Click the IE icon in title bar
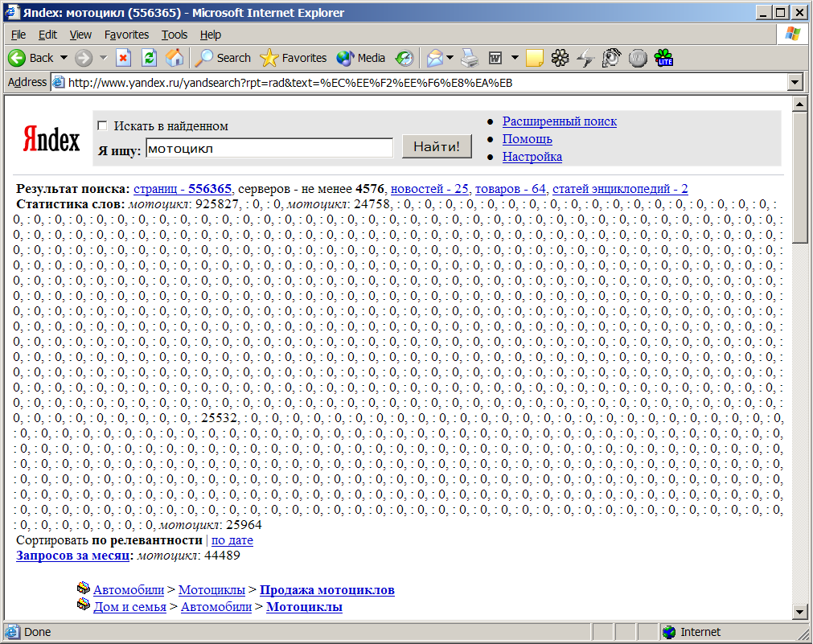This screenshot has height=644, width=813. coord(12,12)
